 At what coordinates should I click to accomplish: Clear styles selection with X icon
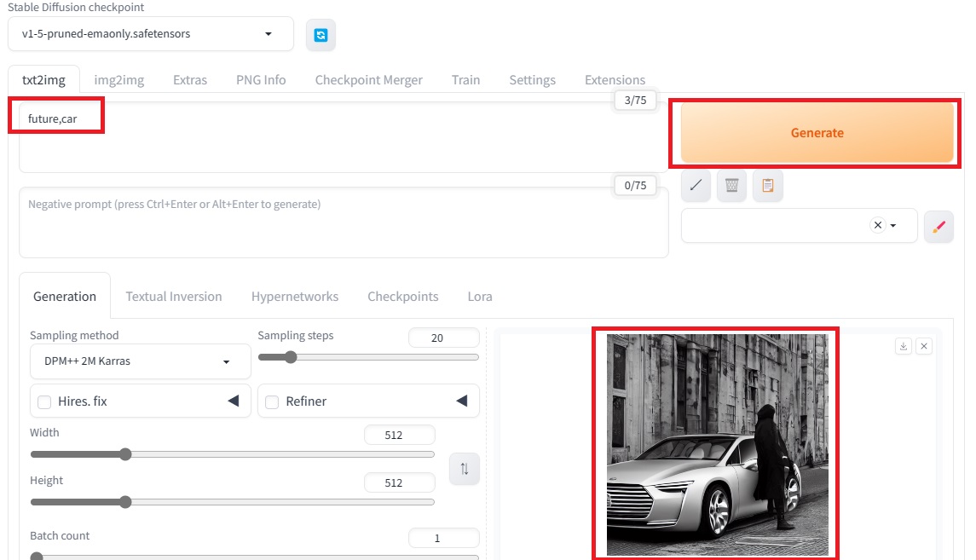pos(876,225)
